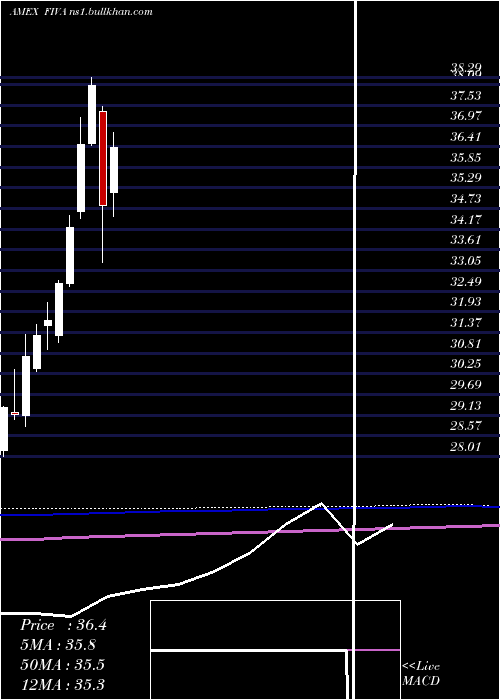500x700 pixels.
Task: Click the Live MACD label
Action: pos(421,673)
